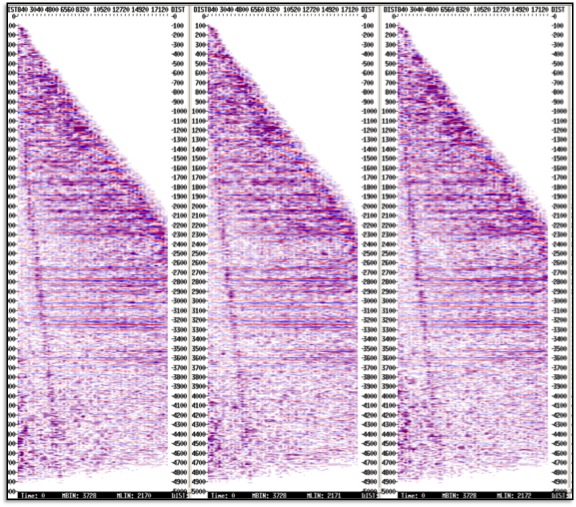Click the -2700 label on the MLIN 2170 panel's right axis
The width and height of the screenshot is (576, 507).
(179, 272)
